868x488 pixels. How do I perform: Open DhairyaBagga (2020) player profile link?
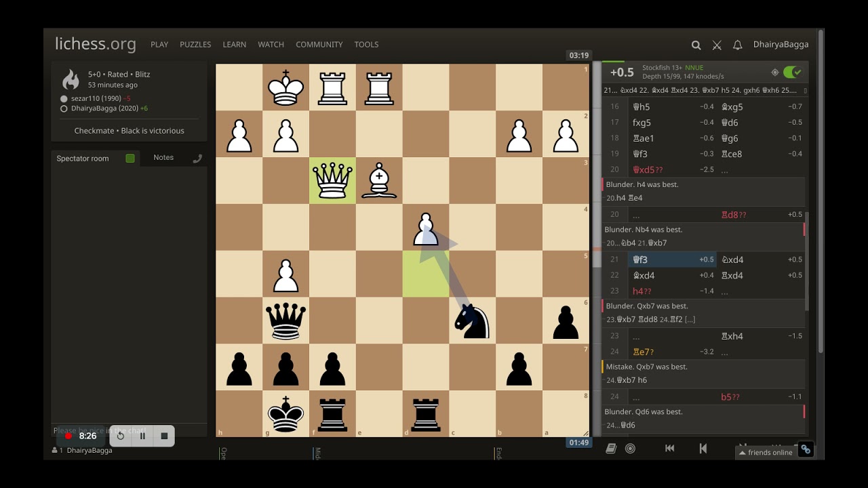[104, 108]
